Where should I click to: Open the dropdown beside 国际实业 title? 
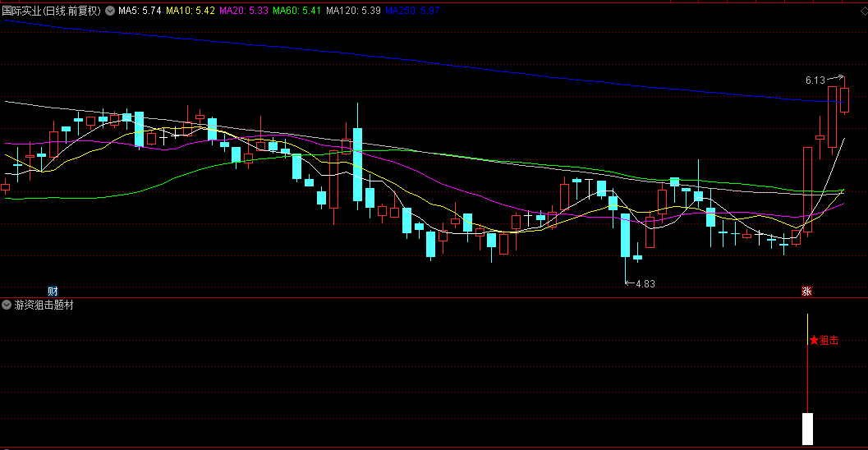tap(109, 11)
